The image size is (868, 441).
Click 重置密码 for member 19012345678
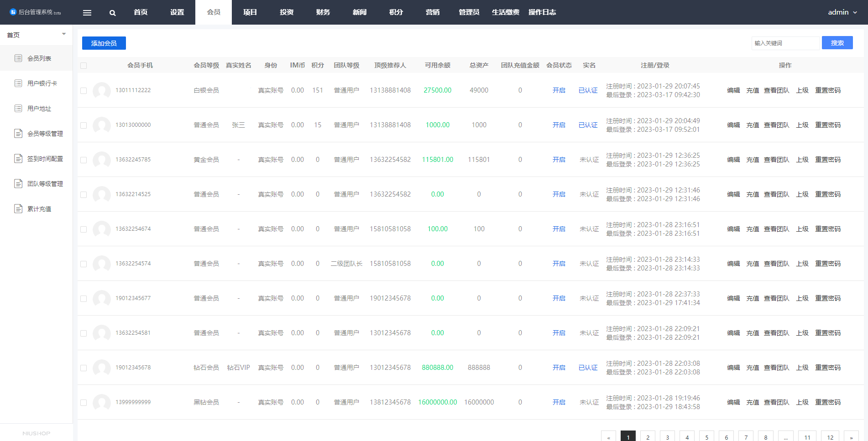pyautogui.click(x=828, y=368)
